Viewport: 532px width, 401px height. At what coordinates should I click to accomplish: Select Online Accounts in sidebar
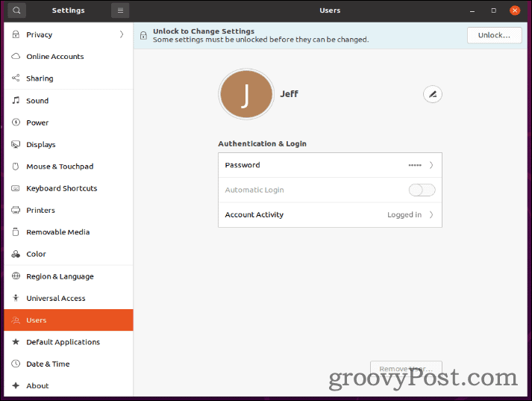point(54,57)
